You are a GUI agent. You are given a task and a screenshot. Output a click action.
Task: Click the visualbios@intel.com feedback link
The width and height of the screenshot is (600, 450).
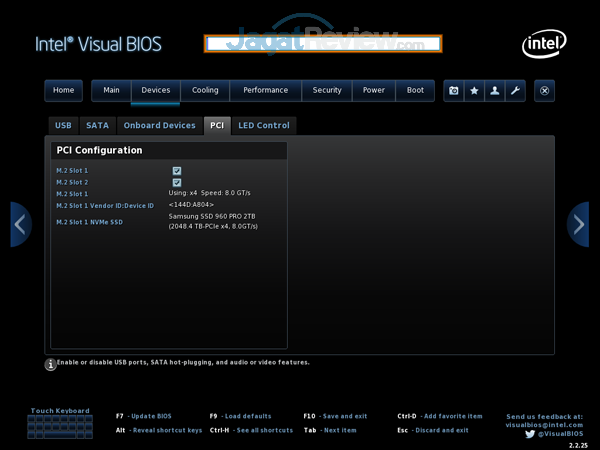pos(545,424)
